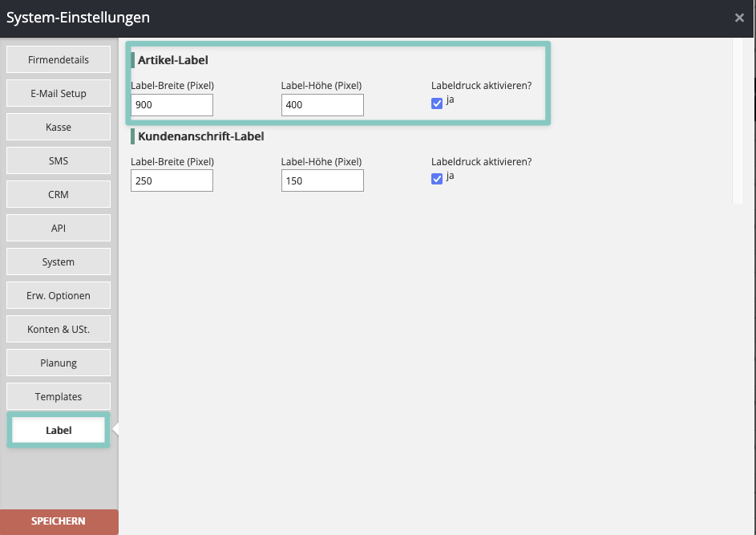The image size is (756, 535).
Task: Select the Templates settings tab
Action: (x=59, y=397)
